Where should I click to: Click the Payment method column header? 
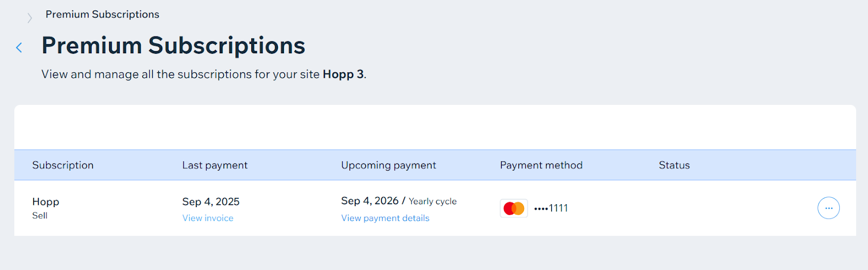(x=541, y=165)
